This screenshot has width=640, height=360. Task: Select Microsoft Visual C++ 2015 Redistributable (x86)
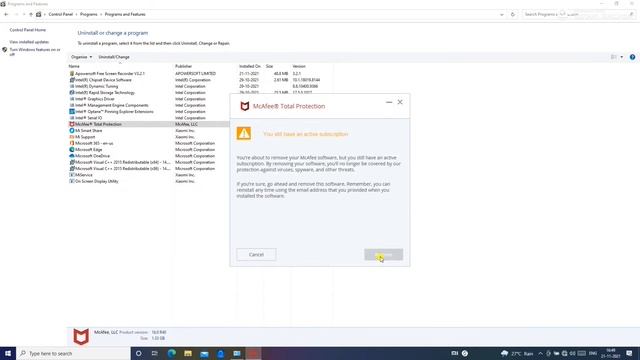click(149, 169)
